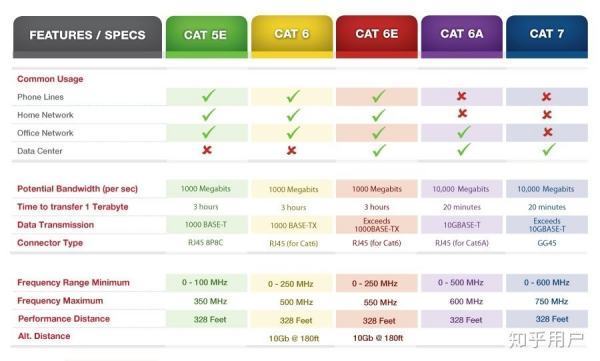Click the CAT 6A Office Network checkmark

coord(463,132)
